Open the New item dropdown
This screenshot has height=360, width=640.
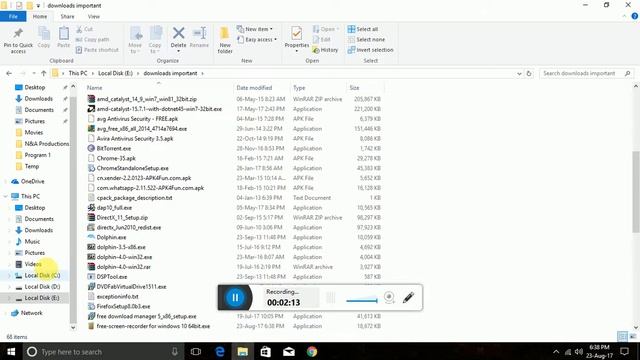click(x=255, y=29)
